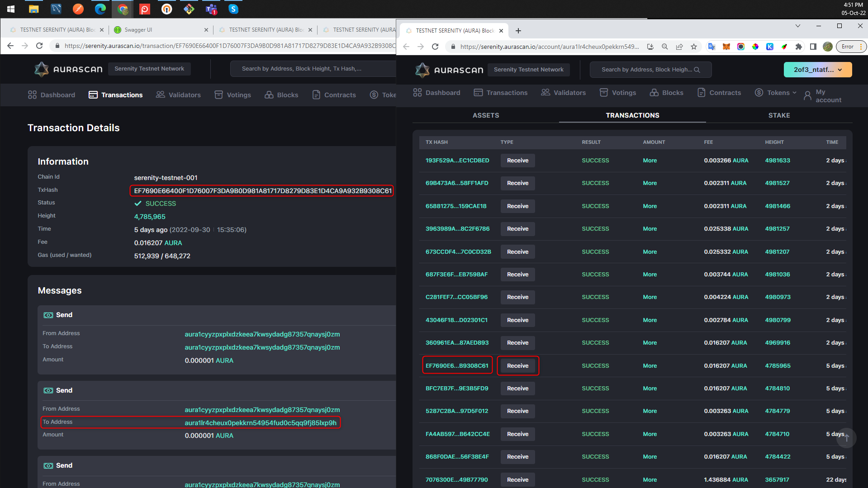Select the Contracts icon
This screenshot has width=868, height=488.
(x=702, y=92)
